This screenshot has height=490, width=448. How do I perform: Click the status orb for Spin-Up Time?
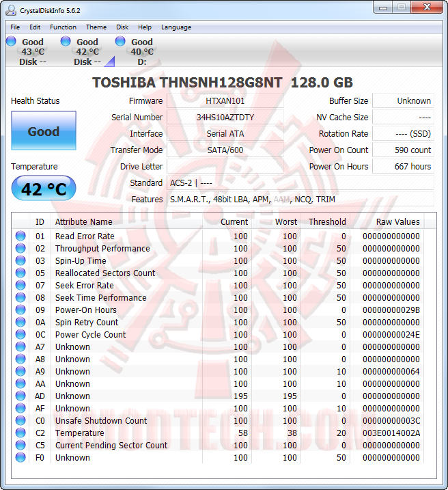tap(20, 260)
